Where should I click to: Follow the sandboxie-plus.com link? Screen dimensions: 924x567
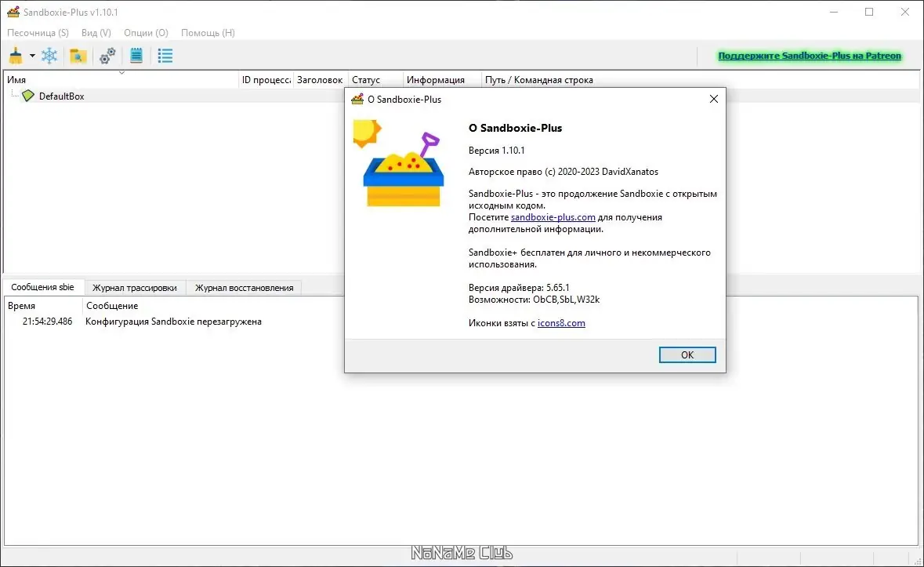click(553, 217)
